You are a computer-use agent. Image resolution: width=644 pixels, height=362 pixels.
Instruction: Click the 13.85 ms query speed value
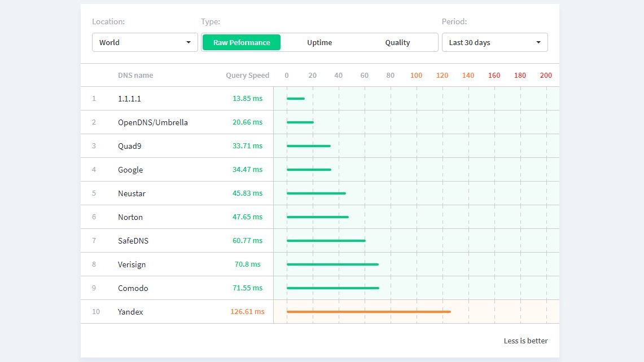tap(248, 99)
